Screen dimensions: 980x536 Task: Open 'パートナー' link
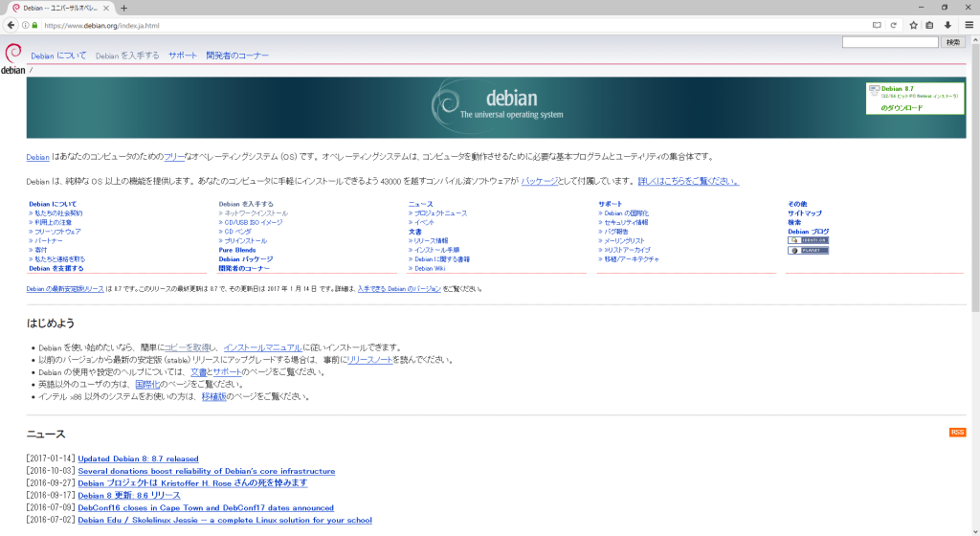49,240
